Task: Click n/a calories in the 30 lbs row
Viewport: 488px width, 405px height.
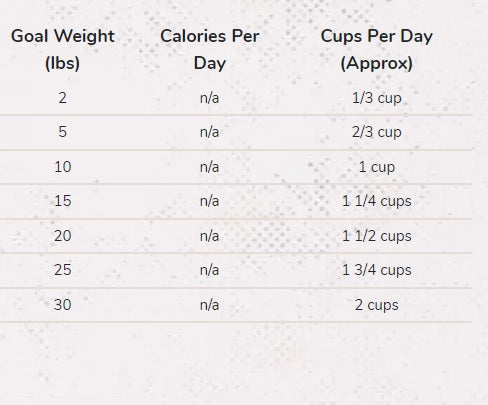Action: coord(209,305)
